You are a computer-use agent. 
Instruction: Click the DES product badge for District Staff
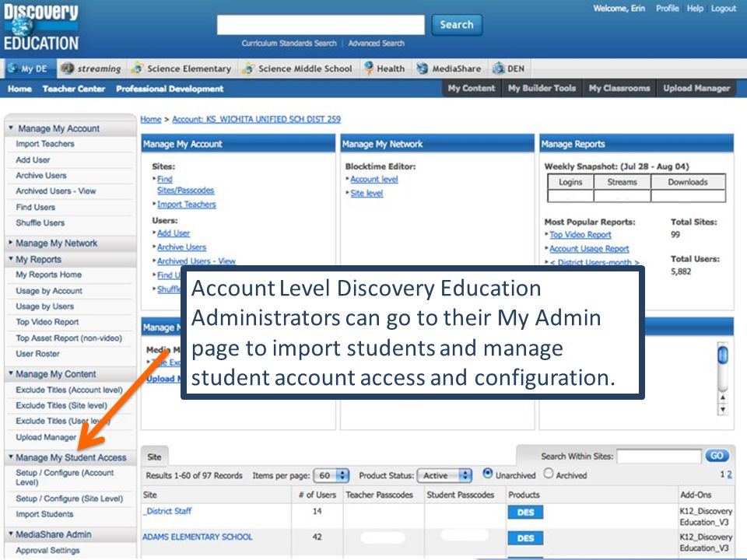[525, 513]
